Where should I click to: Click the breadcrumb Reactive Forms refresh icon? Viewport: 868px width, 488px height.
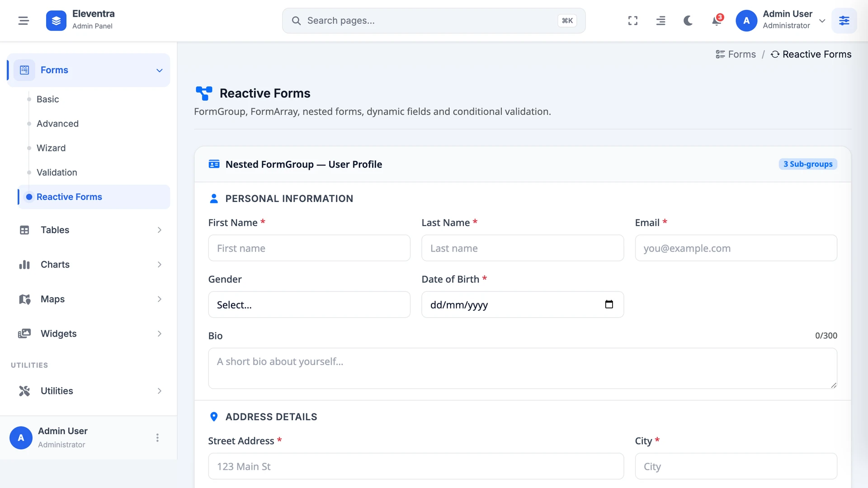click(775, 54)
